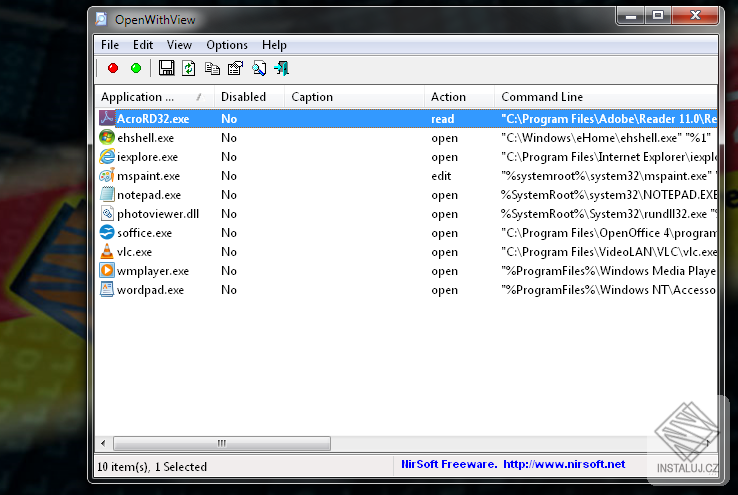Click the soffice.exe OpenOffice icon
The width and height of the screenshot is (738, 495).
(x=107, y=232)
